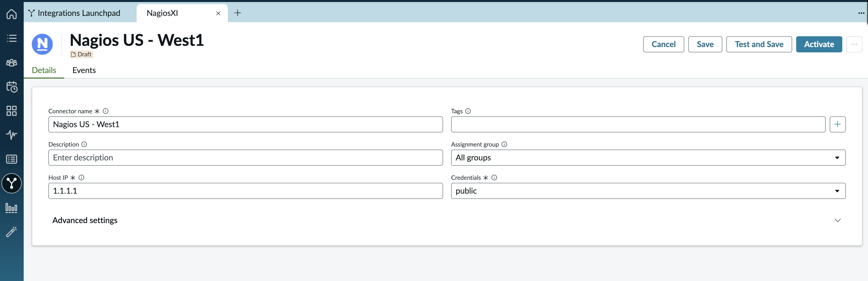Open the records list panel sidebar icon

click(x=11, y=159)
